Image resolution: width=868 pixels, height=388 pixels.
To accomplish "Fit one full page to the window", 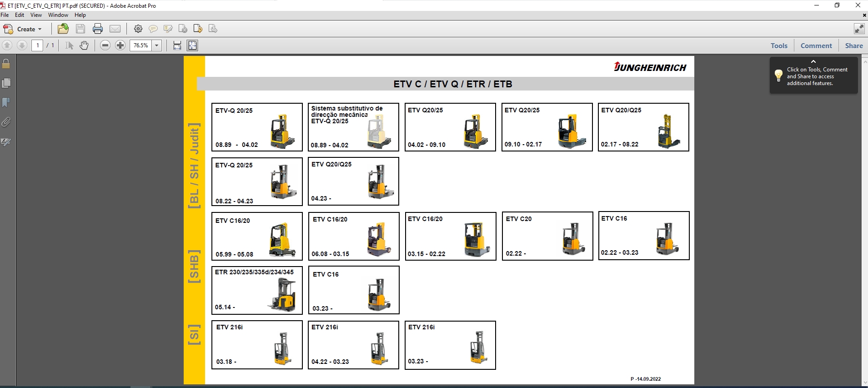I will (193, 45).
